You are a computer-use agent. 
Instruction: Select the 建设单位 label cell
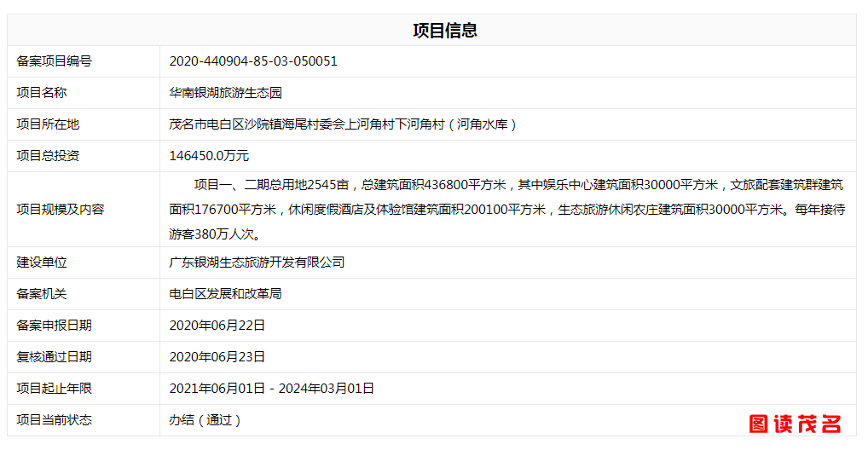[x=84, y=262]
